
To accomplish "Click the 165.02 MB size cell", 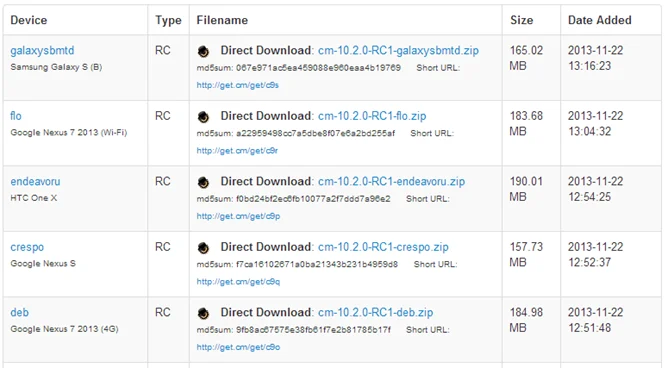I will tap(526, 58).
